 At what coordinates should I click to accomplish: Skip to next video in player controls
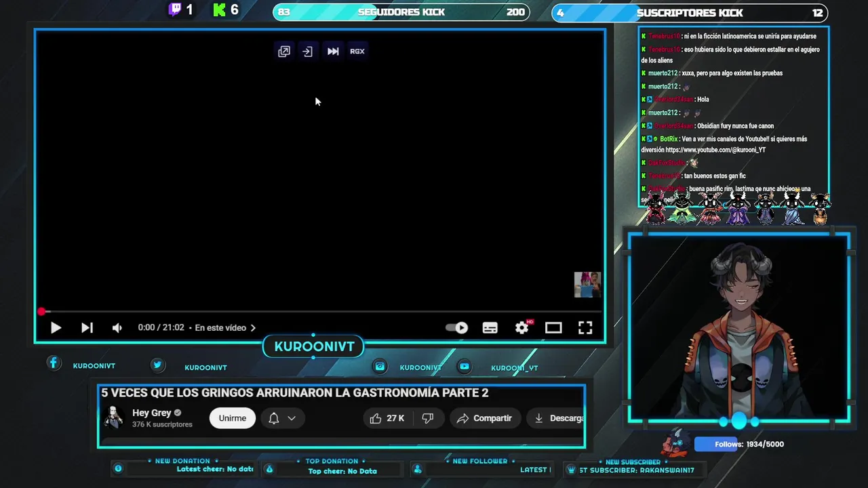tap(87, 328)
